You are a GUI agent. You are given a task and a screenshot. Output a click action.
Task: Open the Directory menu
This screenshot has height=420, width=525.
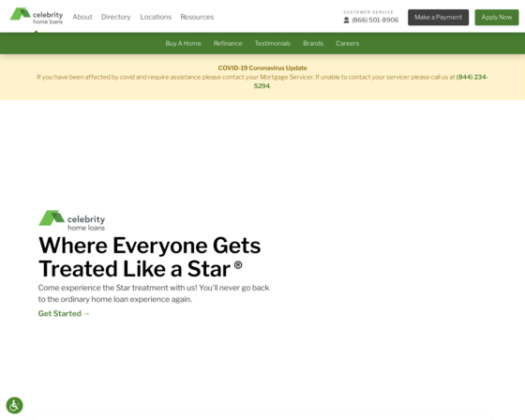[x=116, y=17]
